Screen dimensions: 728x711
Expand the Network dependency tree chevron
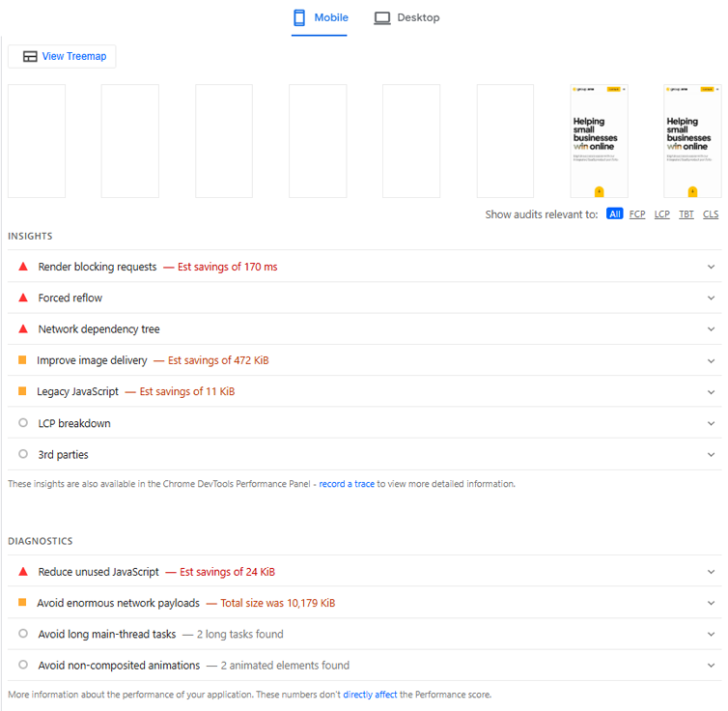[x=712, y=329]
